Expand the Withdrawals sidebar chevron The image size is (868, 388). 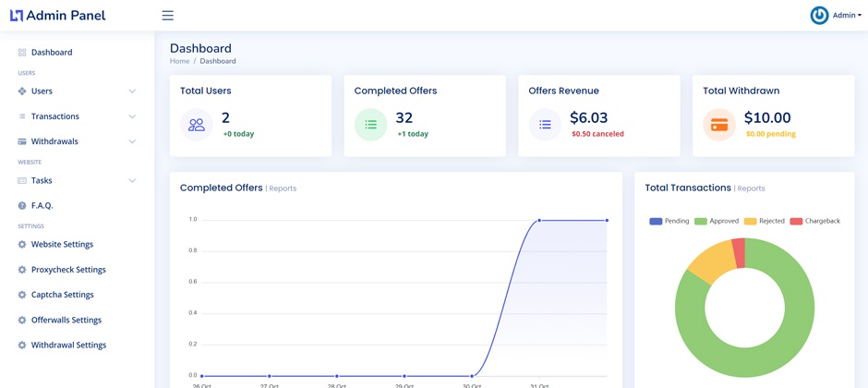coord(132,141)
